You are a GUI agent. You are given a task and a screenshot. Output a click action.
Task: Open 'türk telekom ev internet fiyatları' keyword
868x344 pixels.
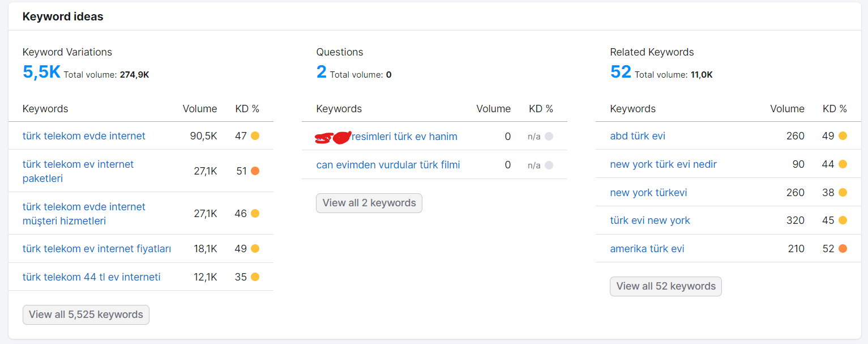click(97, 249)
